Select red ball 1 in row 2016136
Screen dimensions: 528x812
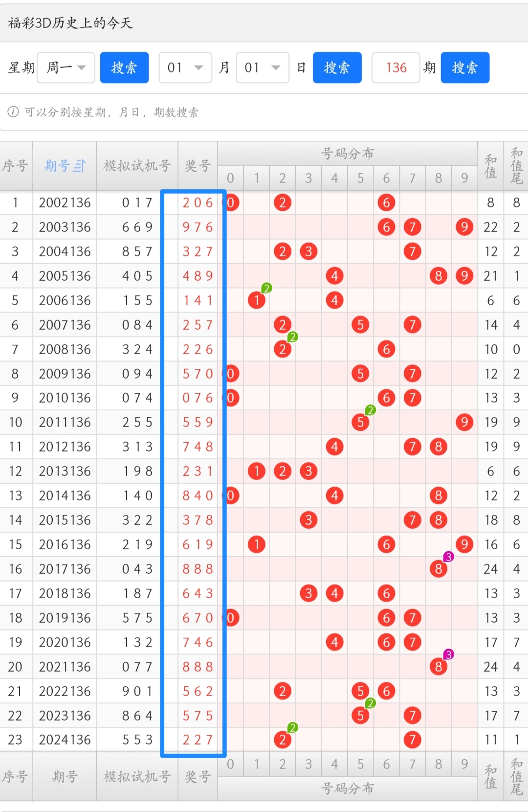click(257, 544)
